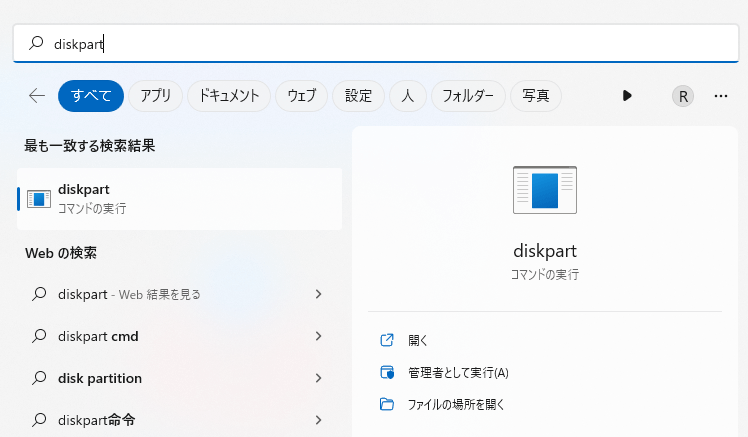Viewport: 748px width, 437px height.
Task: Expand the disk partition suggestion chevron
Action: click(x=318, y=378)
